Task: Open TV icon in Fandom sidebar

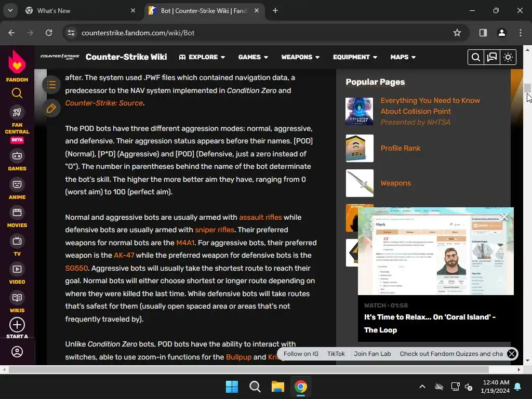Action: pyautogui.click(x=17, y=241)
